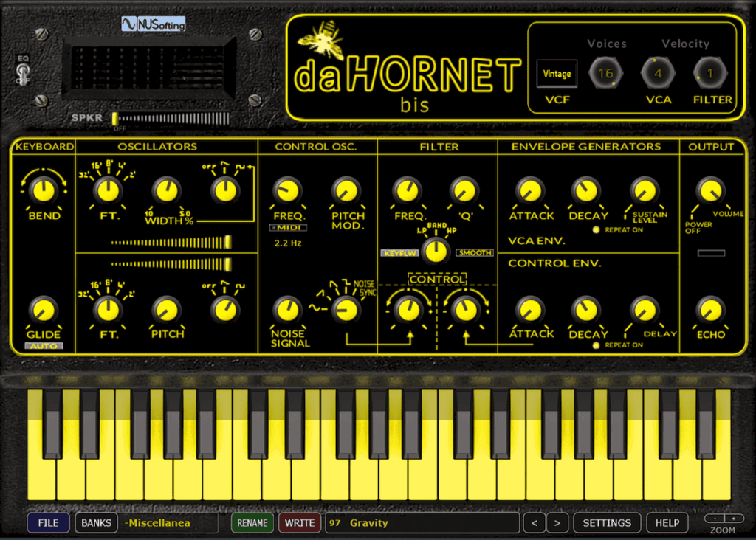Viewport: 756px width, 540px height.
Task: Click the output level indicator under POWER OFF
Action: pyautogui.click(x=711, y=253)
